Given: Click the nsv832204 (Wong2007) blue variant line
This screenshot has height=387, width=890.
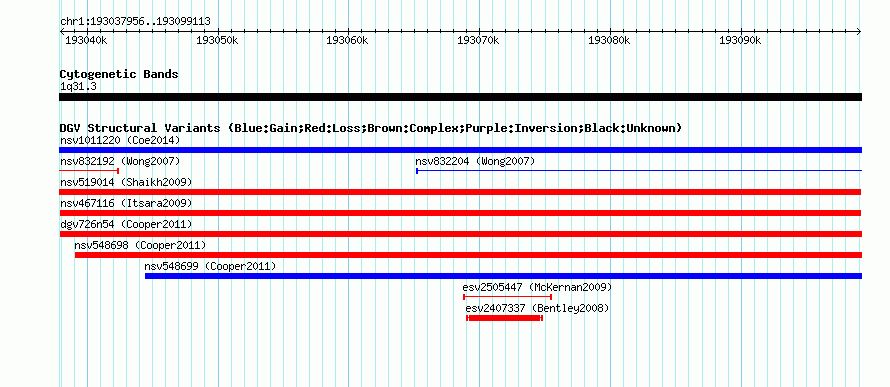Looking at the screenshot, I should tap(639, 170).
